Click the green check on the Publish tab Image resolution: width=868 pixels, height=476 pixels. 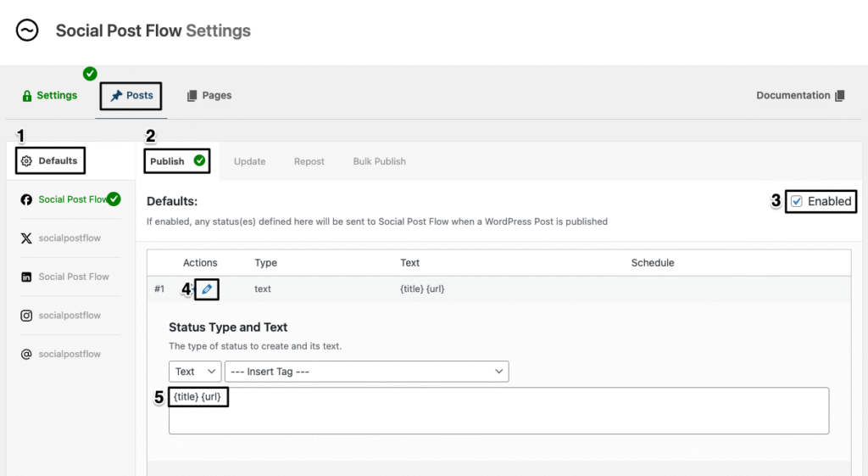(199, 160)
